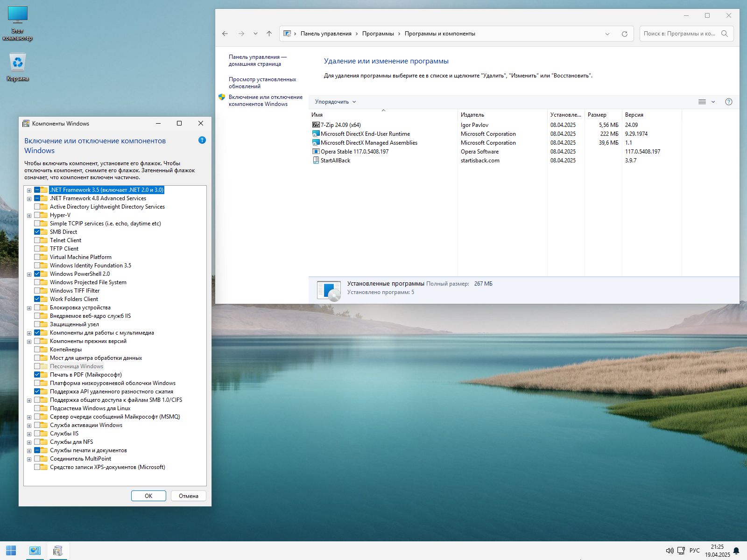Select the StartAllBack program icon
The width and height of the screenshot is (747, 560).
pyautogui.click(x=316, y=160)
